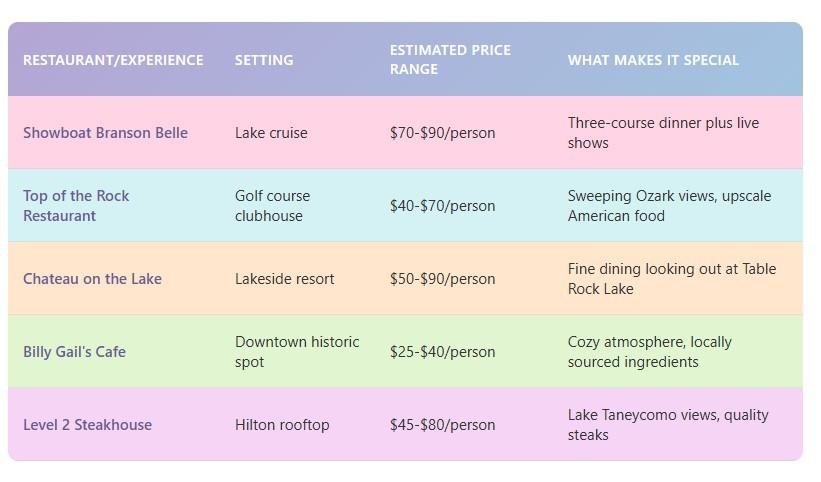Click the Three-course dinner plus live shows text
Image resolution: width=821 pixels, height=482 pixels.
[x=663, y=133]
